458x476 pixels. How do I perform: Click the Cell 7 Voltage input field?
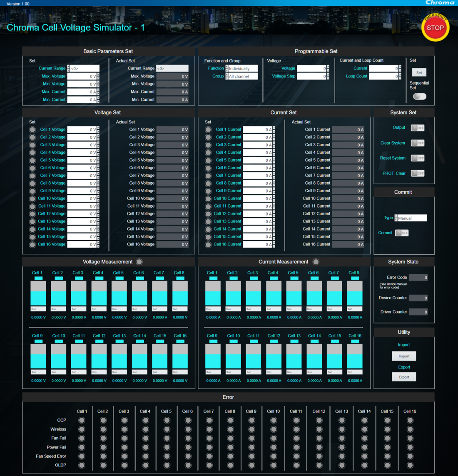coord(82,175)
